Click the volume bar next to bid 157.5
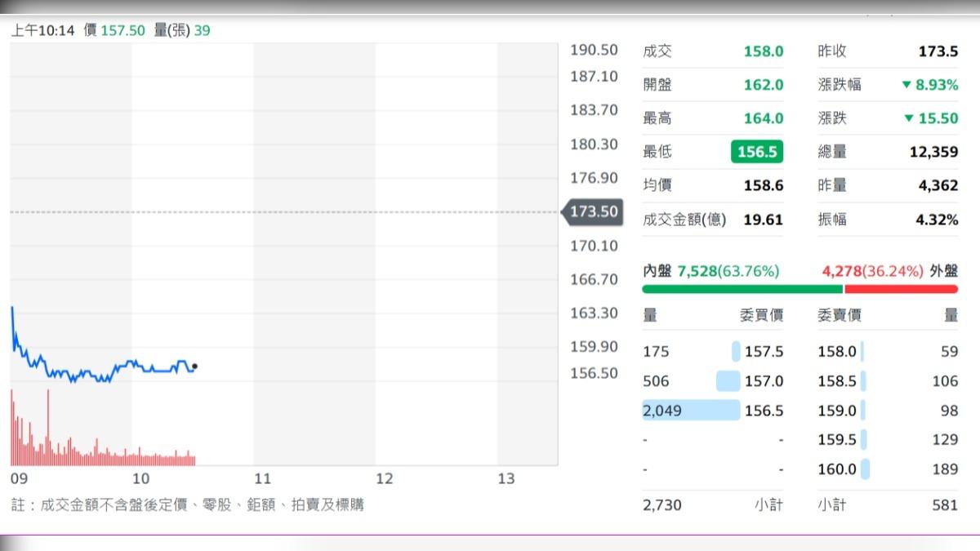980x551 pixels. (x=736, y=352)
